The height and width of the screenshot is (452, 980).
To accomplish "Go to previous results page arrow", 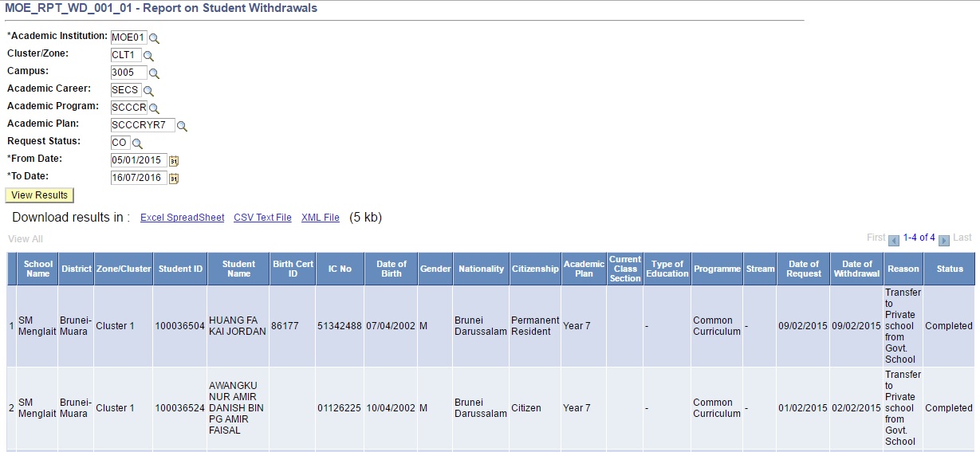I will 894,240.
